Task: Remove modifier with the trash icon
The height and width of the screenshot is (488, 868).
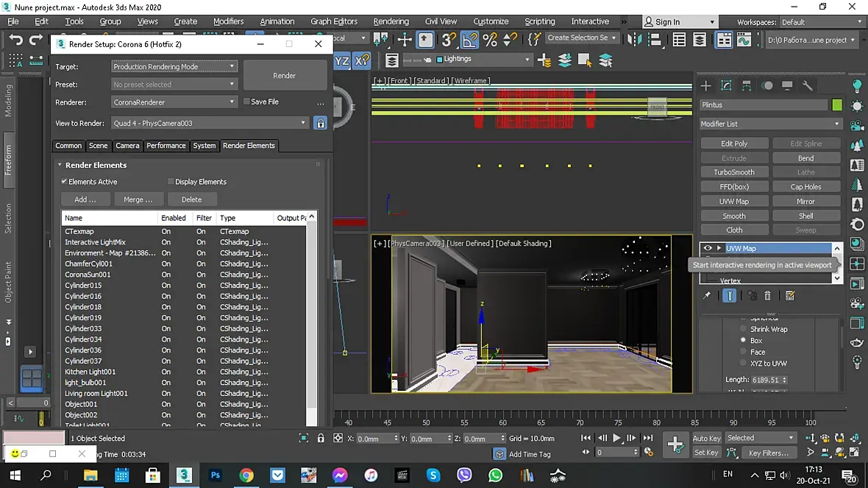Action: pyautogui.click(x=767, y=296)
